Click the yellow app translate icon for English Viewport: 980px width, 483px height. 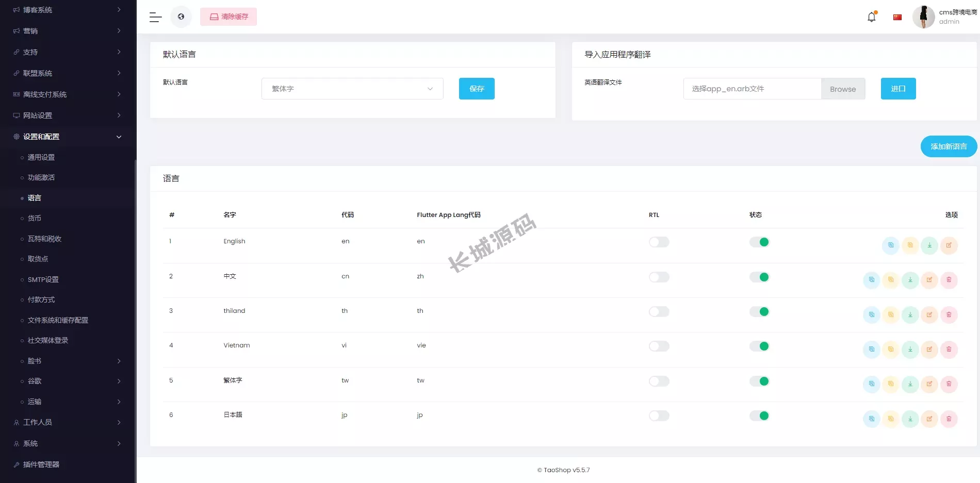(x=910, y=245)
